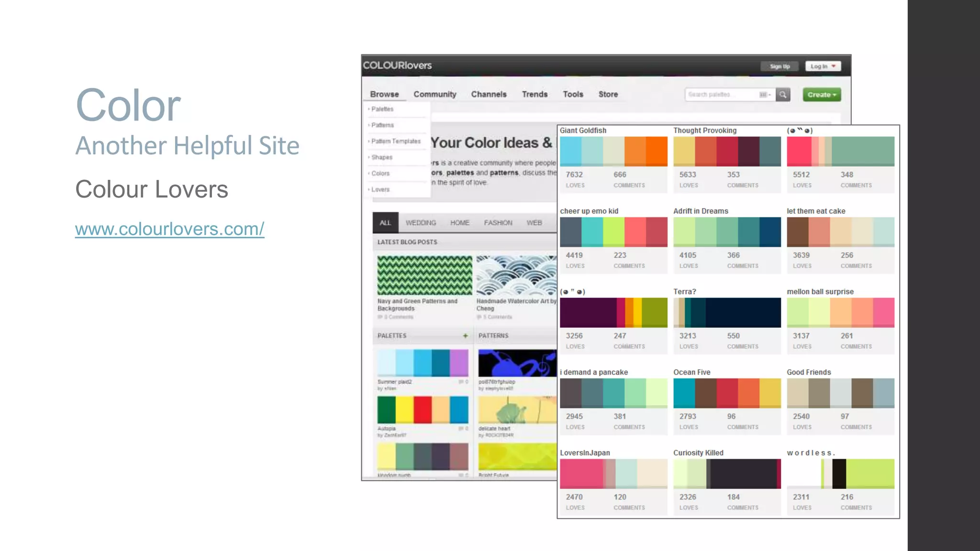Open the Log In dropdown
The image size is (980, 551).
tap(823, 66)
